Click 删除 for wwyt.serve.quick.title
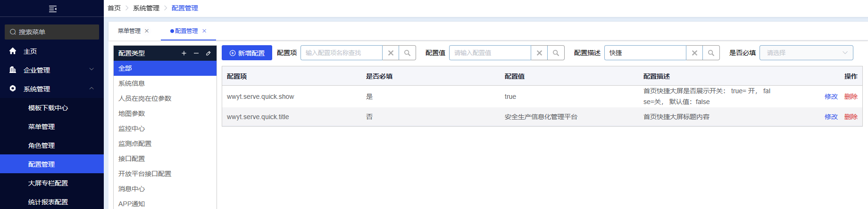The width and height of the screenshot is (868, 209). click(851, 117)
